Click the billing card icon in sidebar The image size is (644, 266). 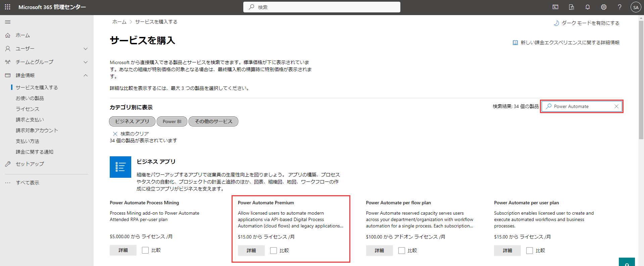pyautogui.click(x=8, y=75)
